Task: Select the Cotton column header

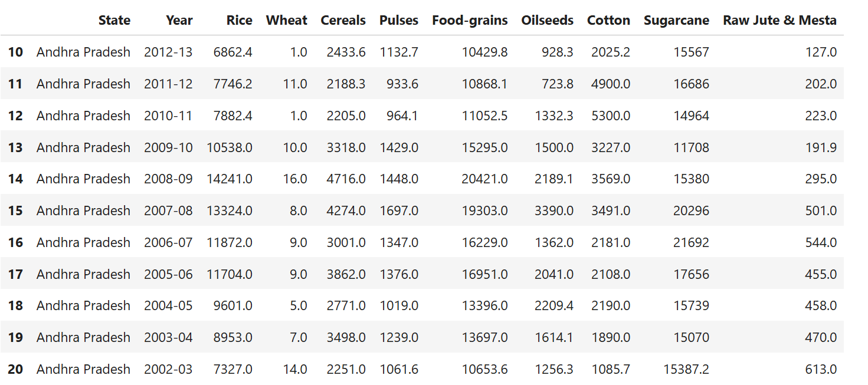Action: click(608, 20)
